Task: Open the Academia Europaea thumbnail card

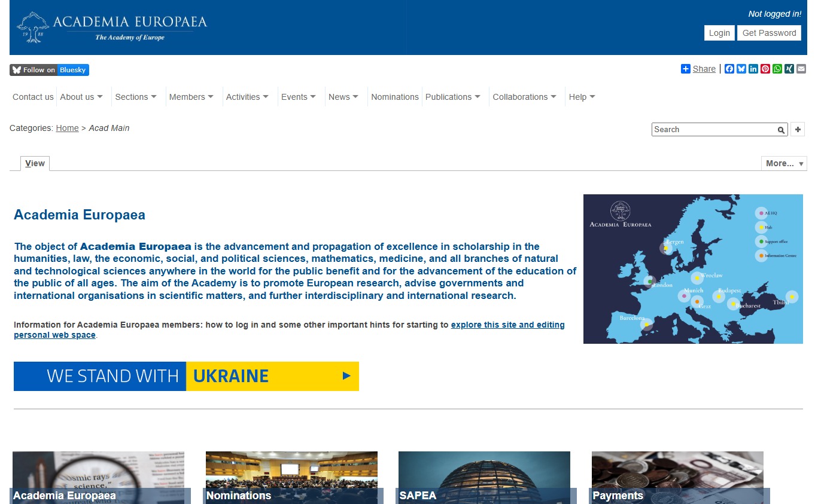Action: [x=99, y=478]
